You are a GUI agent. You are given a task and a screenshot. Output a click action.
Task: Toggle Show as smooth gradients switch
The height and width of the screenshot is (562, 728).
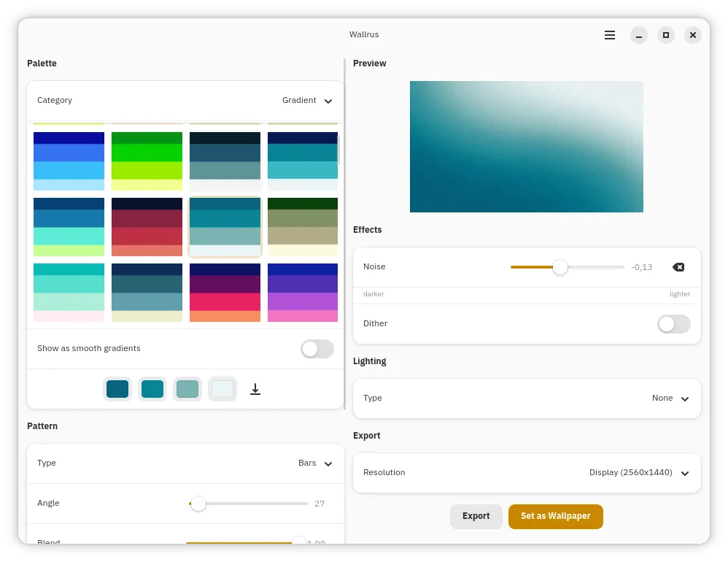317,349
